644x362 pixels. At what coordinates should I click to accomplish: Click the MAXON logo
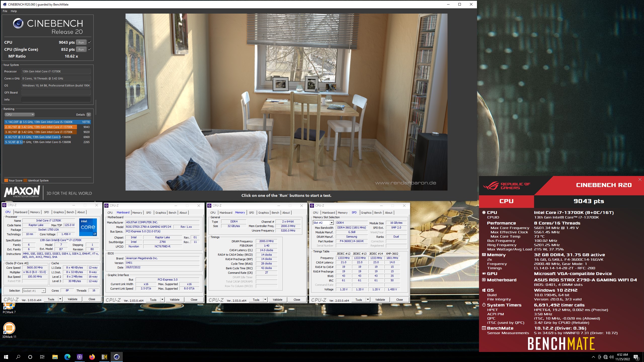[x=22, y=192]
